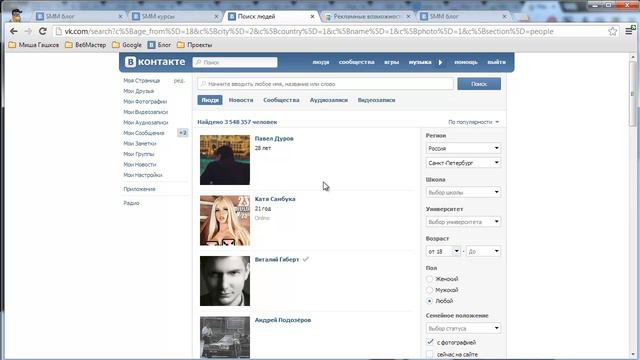Image resolution: width=640 pixels, height=360 pixels.
Task: Open Андрей Подозёров profile name
Action: (x=283, y=320)
